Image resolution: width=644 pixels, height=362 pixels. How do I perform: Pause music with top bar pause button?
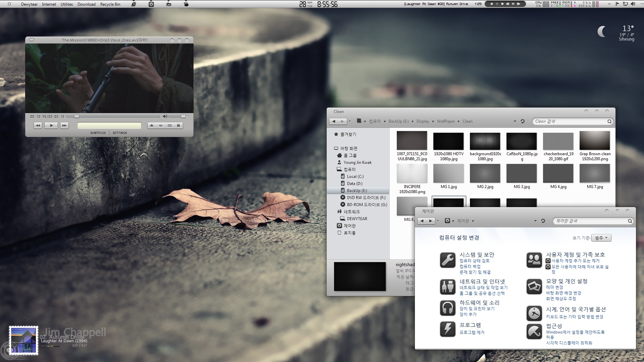point(513,4)
